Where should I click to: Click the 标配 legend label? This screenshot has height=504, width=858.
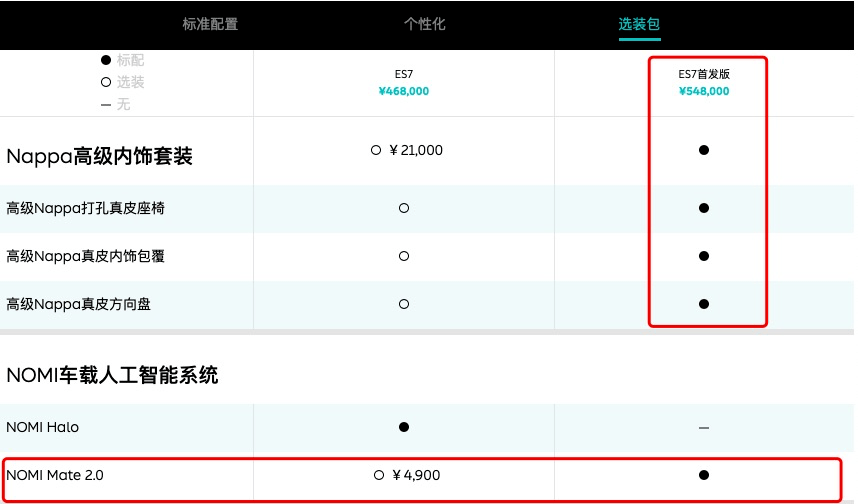[130, 60]
